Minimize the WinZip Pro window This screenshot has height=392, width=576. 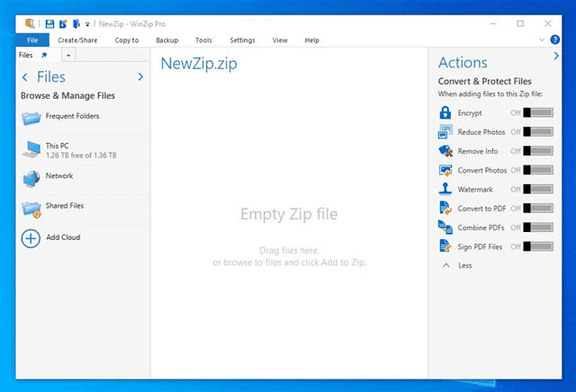point(493,24)
